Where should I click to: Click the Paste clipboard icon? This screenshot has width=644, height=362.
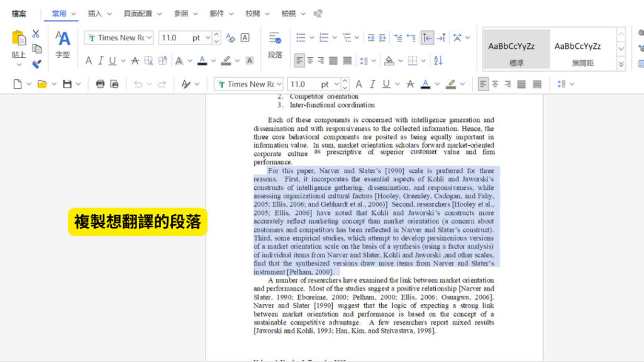[x=18, y=38]
